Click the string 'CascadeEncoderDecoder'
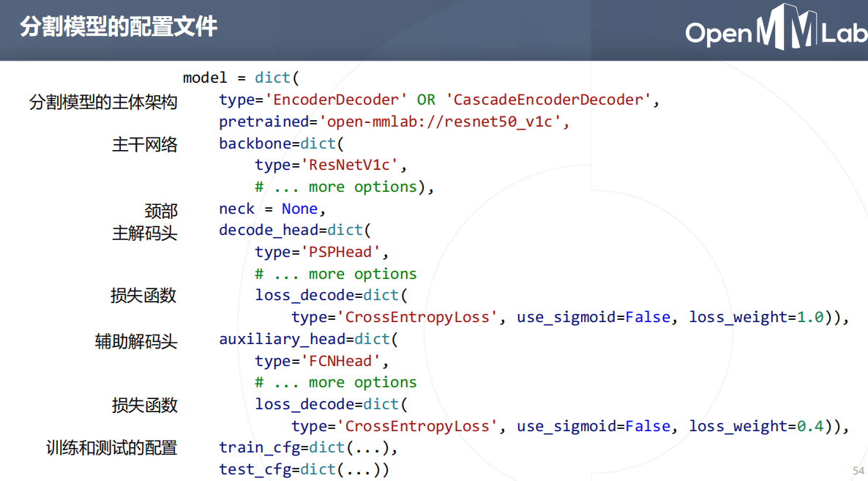Image resolution: width=868 pixels, height=481 pixels. coord(549,100)
